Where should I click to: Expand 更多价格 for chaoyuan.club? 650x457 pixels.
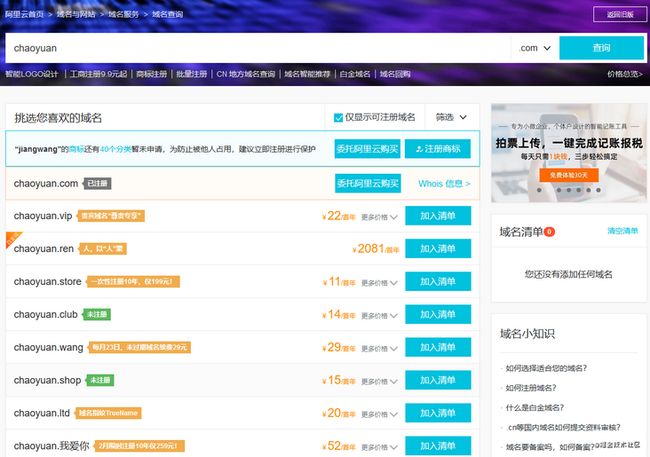[379, 316]
